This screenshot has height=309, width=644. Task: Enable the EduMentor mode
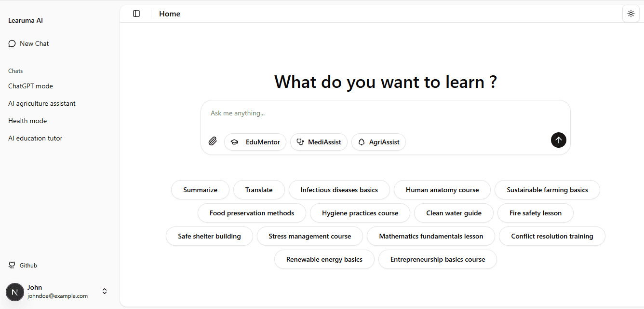(x=255, y=142)
